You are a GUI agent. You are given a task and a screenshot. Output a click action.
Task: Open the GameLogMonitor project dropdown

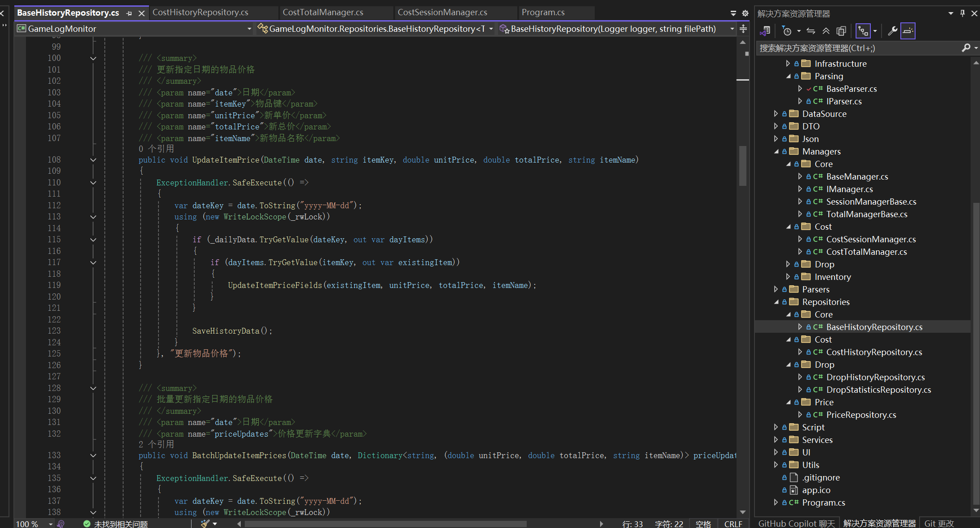[x=249, y=29]
